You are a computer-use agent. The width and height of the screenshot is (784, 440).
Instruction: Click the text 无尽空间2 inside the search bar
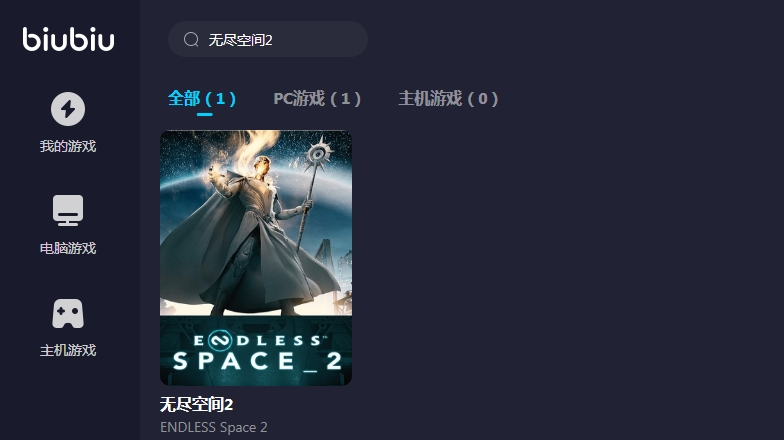point(240,40)
